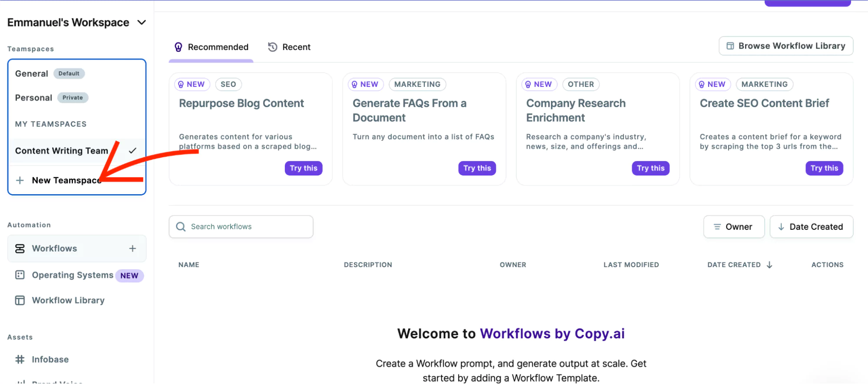Sort by the DESCRIPTION column header

point(368,265)
